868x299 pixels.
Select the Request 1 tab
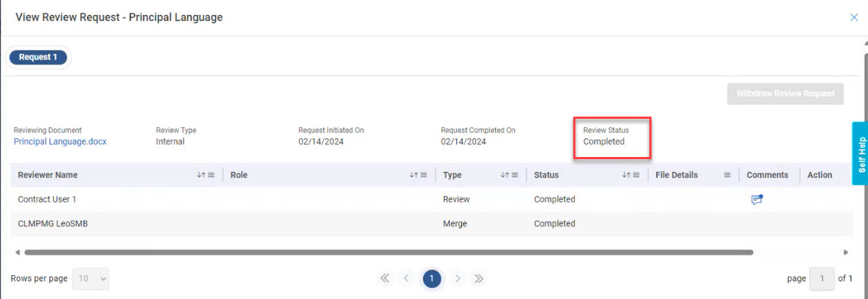(x=38, y=57)
